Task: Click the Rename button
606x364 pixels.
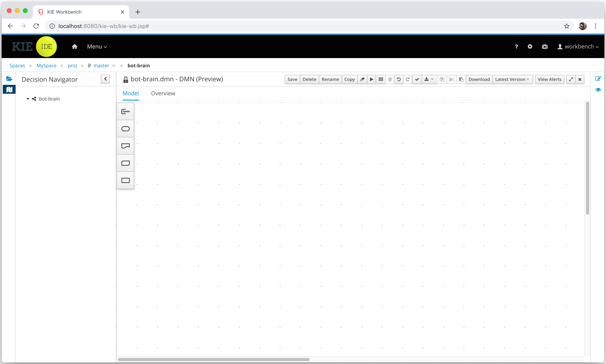Action: 330,79
